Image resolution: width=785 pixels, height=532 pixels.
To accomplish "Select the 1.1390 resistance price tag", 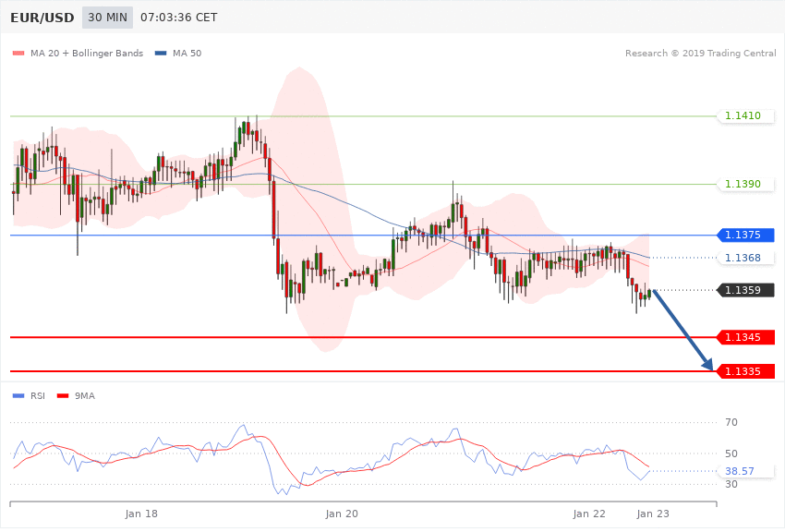I will (746, 184).
